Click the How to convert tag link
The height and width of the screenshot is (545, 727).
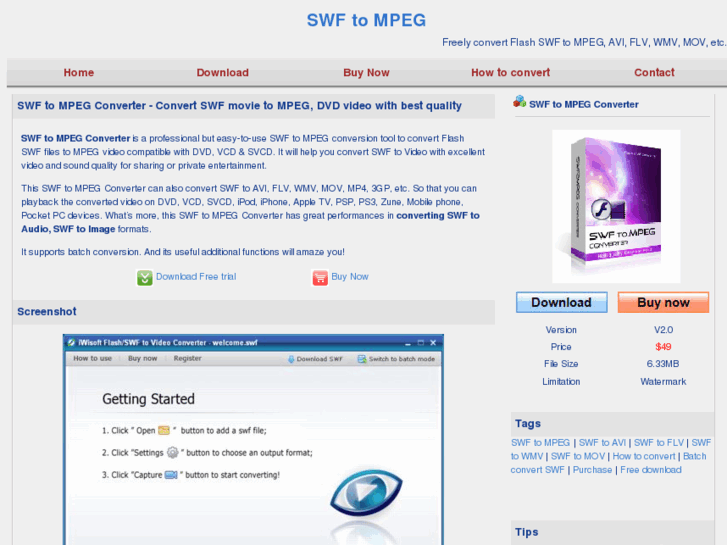644,456
